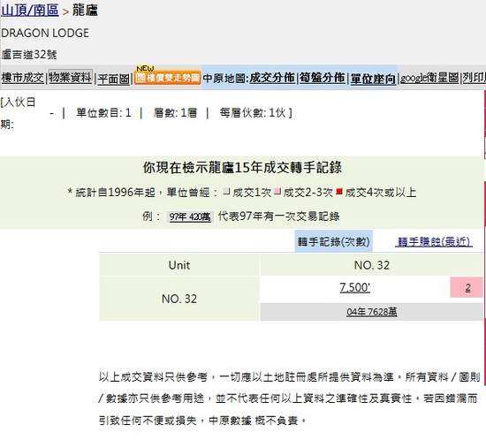
Task: Open the 單位座向 link
Action: (373, 79)
